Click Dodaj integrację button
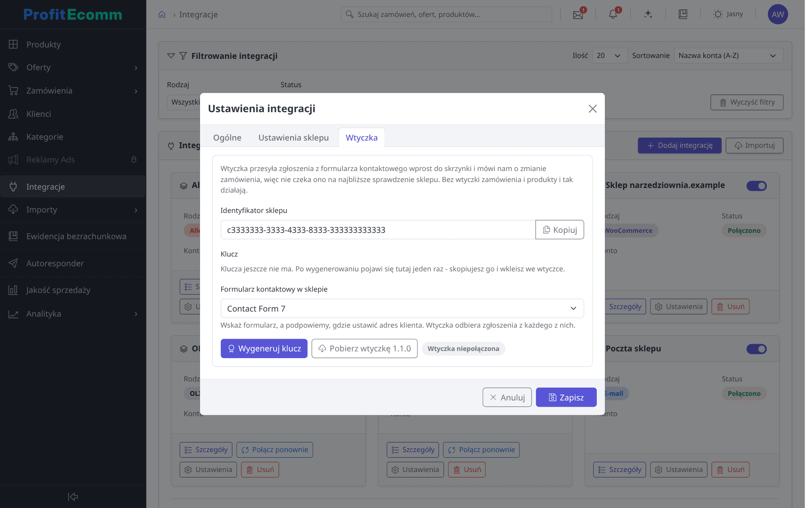The height and width of the screenshot is (508, 812). (x=680, y=145)
